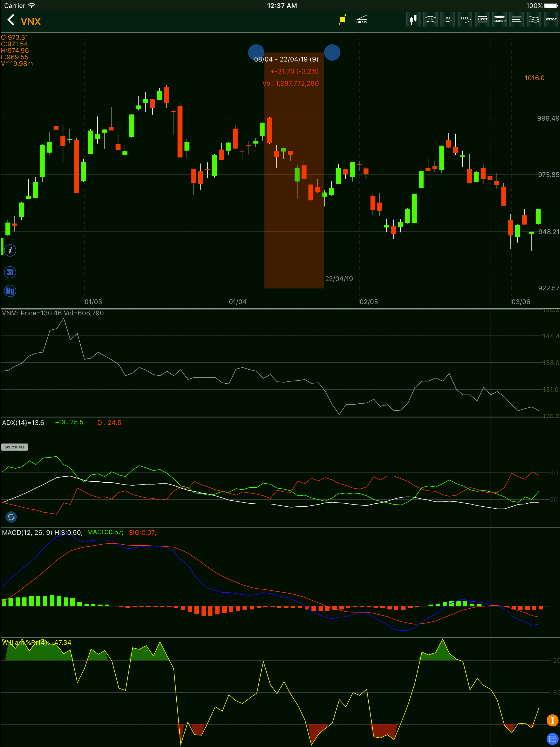Image resolution: width=560 pixels, height=747 pixels.
Task: Toggle the horizontal lines indicator icon
Action: tap(517, 19)
